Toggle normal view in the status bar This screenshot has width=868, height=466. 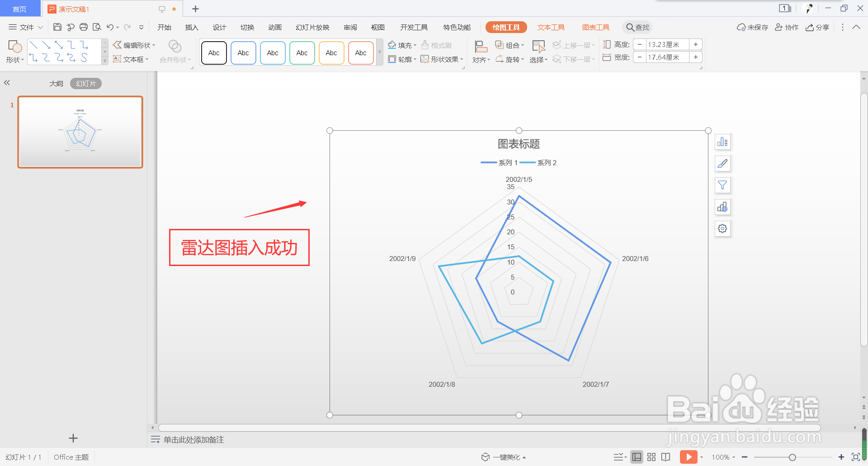(637, 457)
